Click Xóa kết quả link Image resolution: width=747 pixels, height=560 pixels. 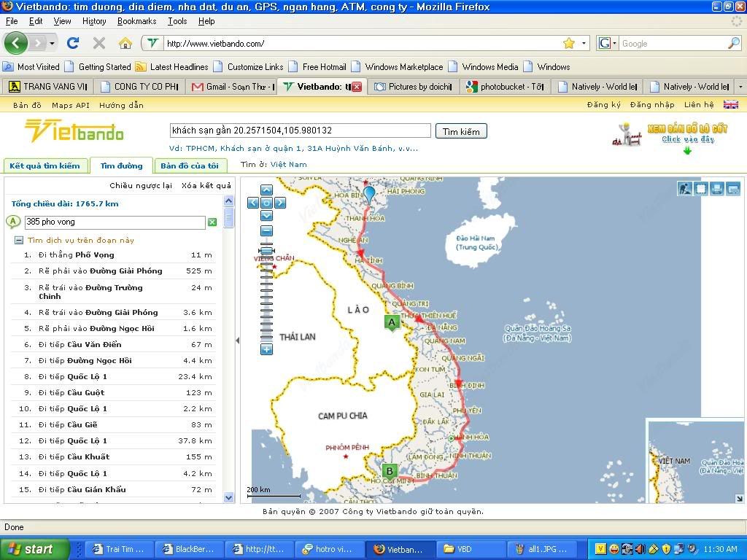tap(206, 186)
